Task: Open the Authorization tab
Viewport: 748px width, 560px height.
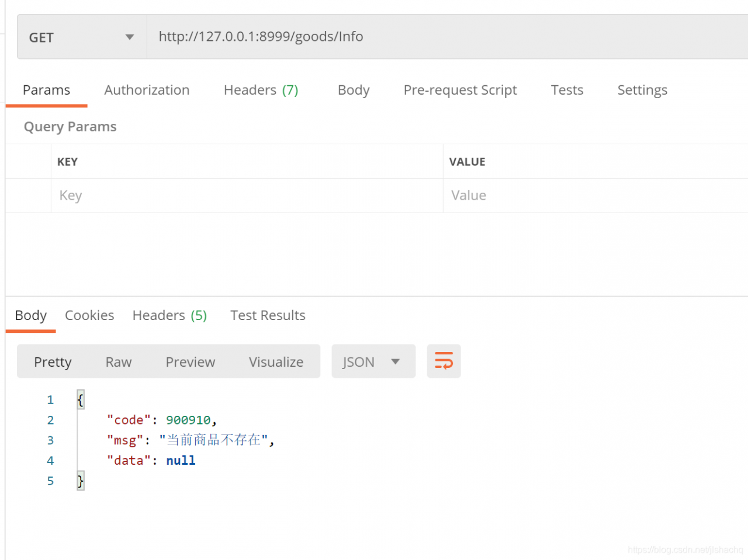Action: pyautogui.click(x=147, y=91)
